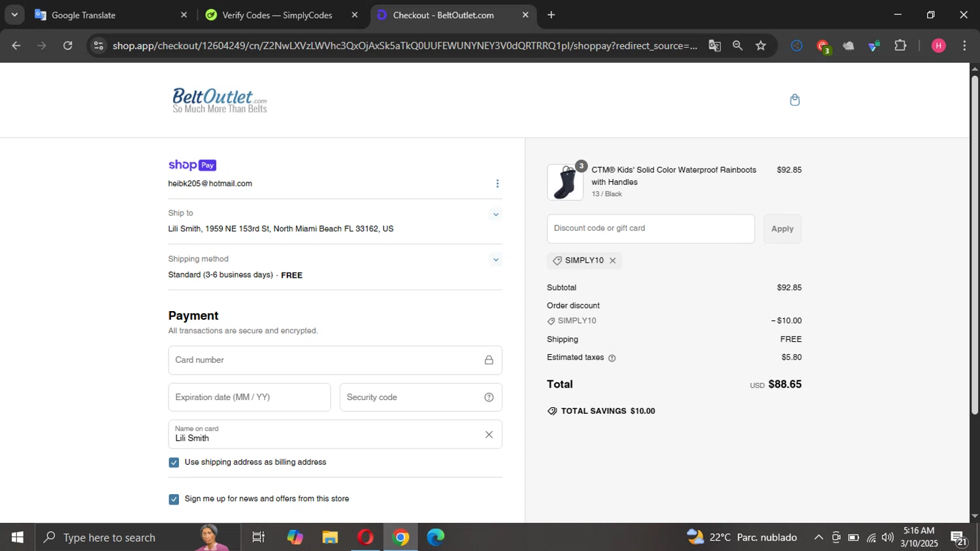The image size is (980, 551).
Task: Go back to previous page
Action: coord(16,46)
